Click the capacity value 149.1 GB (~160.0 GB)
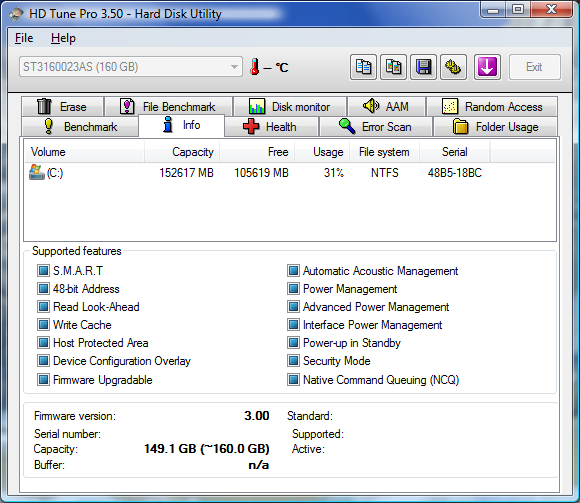 pyautogui.click(x=207, y=449)
